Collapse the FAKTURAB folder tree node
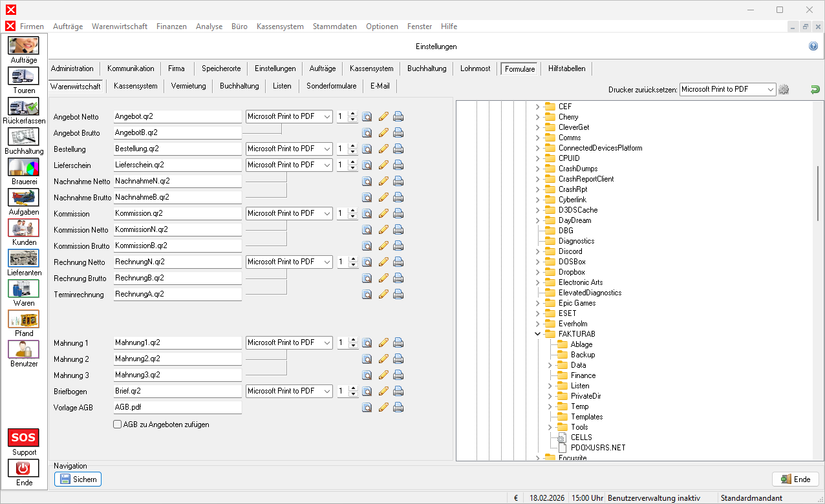The width and height of the screenshot is (825, 504). 537,334
